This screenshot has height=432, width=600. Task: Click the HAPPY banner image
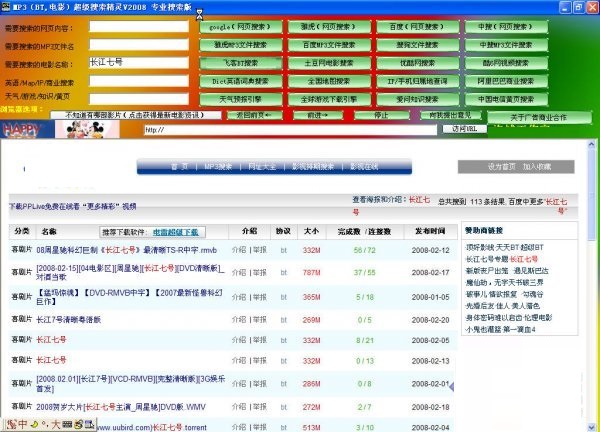[27, 129]
